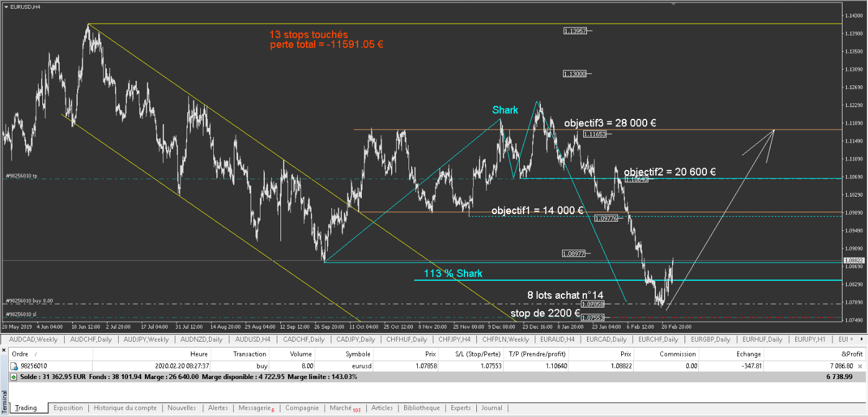Screen dimensions: 868x417
Task: Click the 1.13957 price label on chart
Action: 575,30
